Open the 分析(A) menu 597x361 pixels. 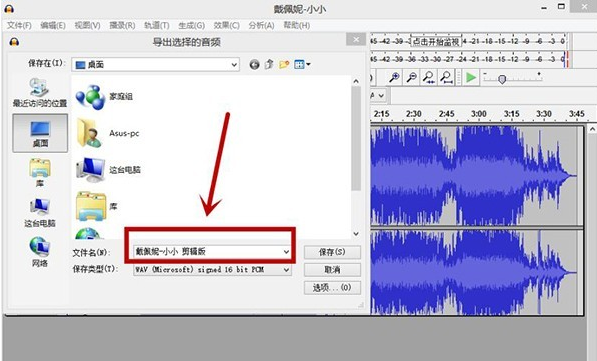(261, 26)
